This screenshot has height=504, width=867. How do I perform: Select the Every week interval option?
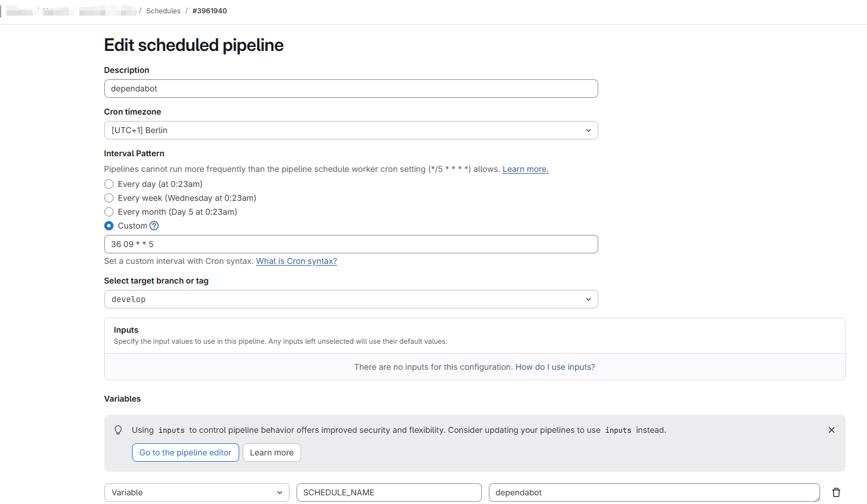109,198
